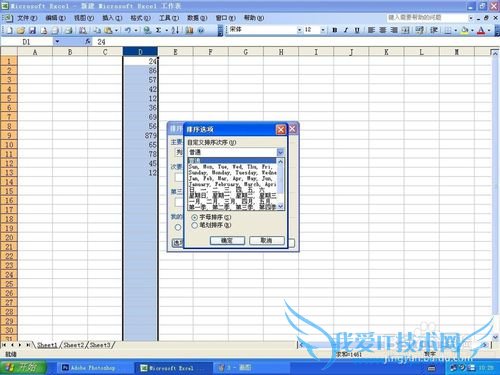This screenshot has height=375, width=500.
Task: Open the 编辑 (Edit) menu
Action: 55,18
